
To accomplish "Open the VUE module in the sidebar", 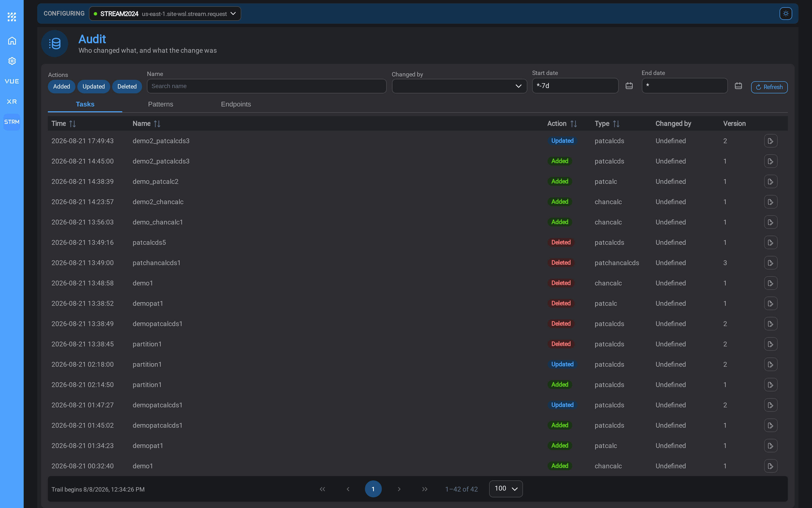I will click(12, 81).
